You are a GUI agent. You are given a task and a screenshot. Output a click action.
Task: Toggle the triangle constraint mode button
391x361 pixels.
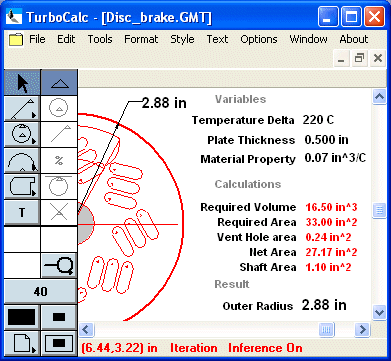pos(59,83)
